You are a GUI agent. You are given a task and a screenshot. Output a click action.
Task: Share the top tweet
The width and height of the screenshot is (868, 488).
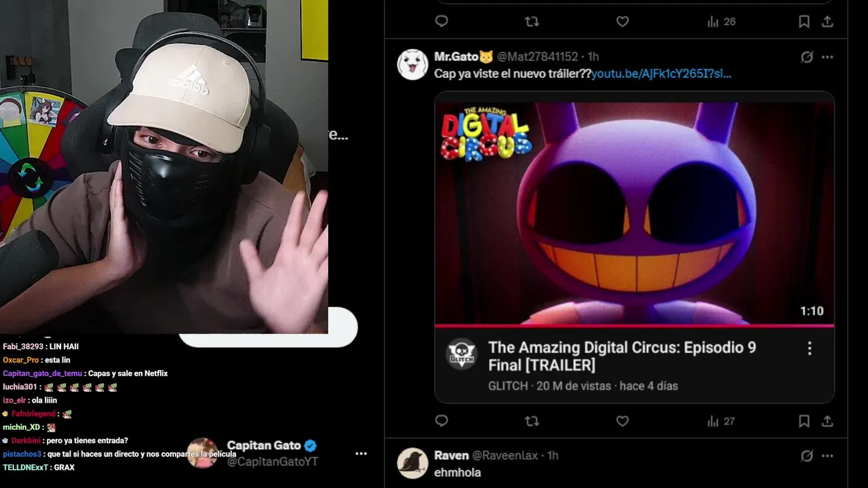click(x=827, y=22)
